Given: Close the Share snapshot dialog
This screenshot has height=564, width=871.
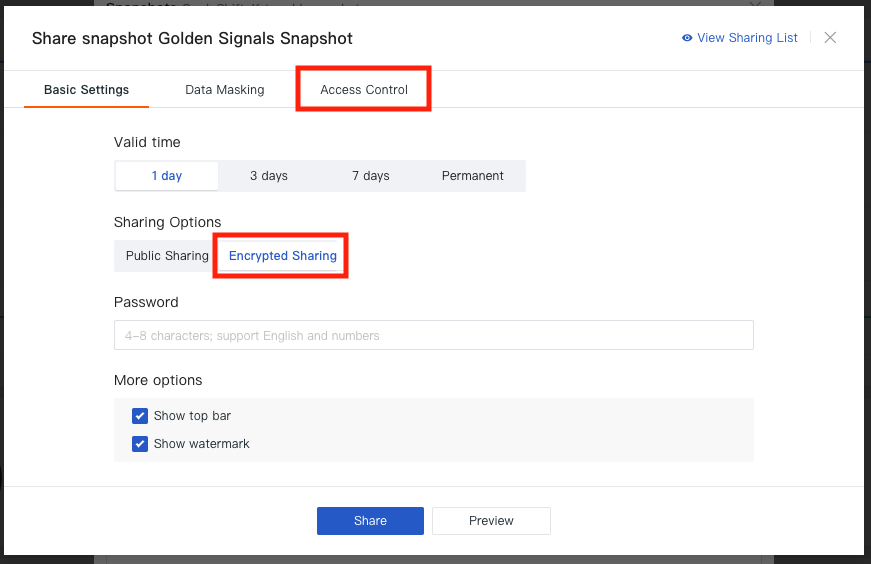Looking at the screenshot, I should (x=830, y=37).
